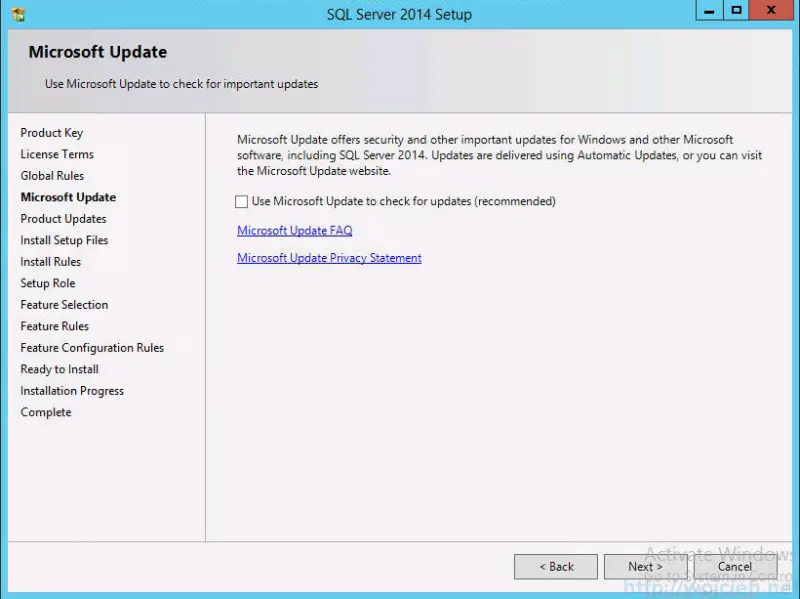Select Global Rules step

click(52, 175)
